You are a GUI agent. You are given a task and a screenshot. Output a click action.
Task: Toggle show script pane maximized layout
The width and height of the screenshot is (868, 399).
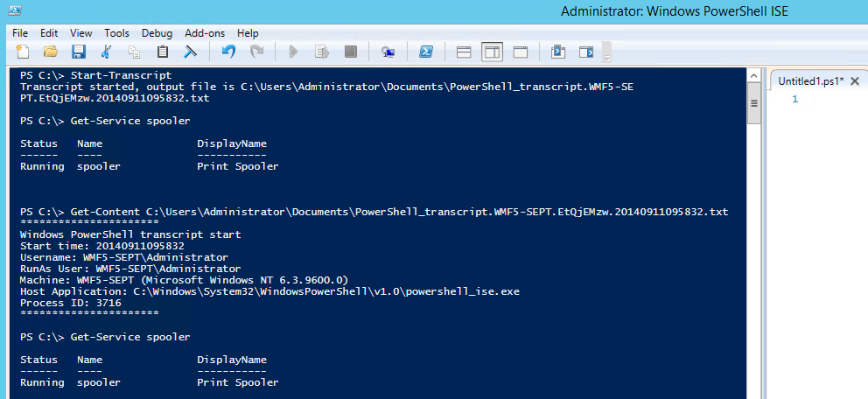(x=520, y=52)
